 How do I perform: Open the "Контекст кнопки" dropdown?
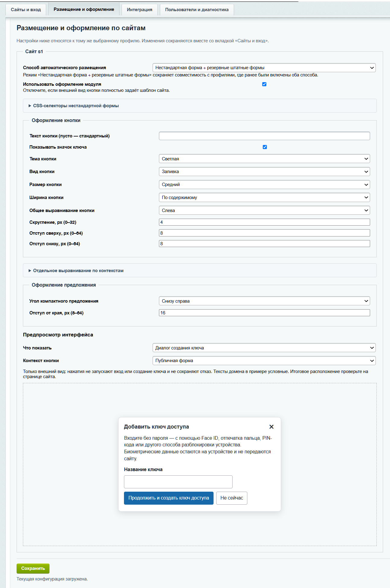coord(264,361)
